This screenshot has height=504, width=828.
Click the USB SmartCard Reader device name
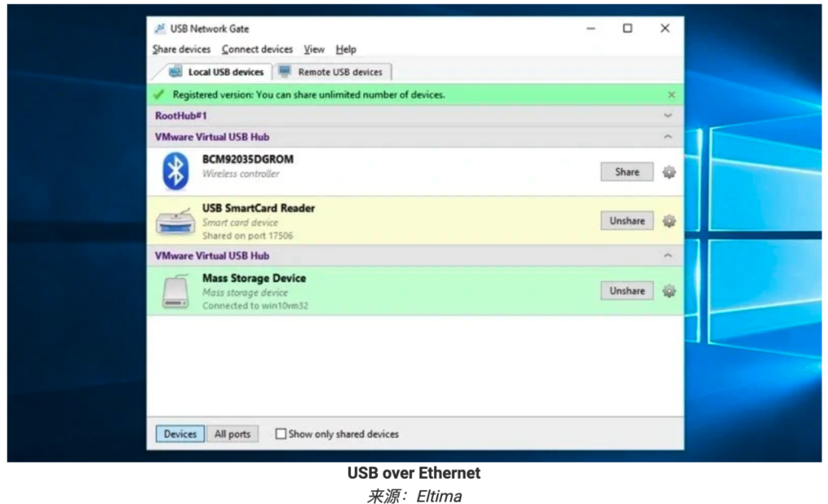coord(259,208)
